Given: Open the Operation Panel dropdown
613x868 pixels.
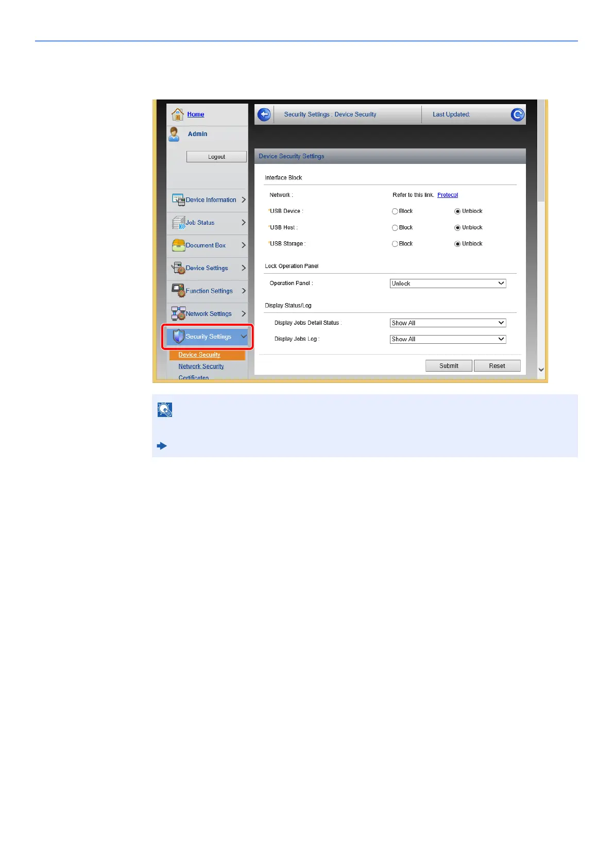Looking at the screenshot, I should click(x=448, y=283).
